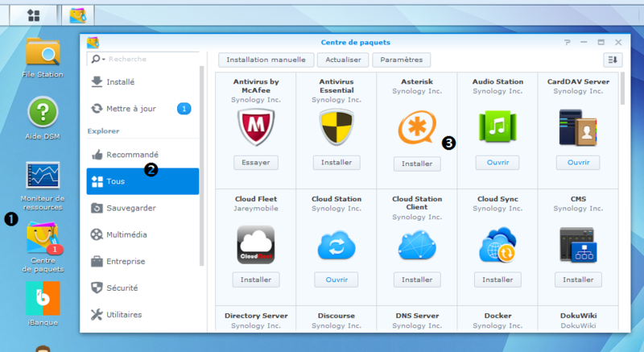Select the Sauvegarder category

[x=142, y=208]
